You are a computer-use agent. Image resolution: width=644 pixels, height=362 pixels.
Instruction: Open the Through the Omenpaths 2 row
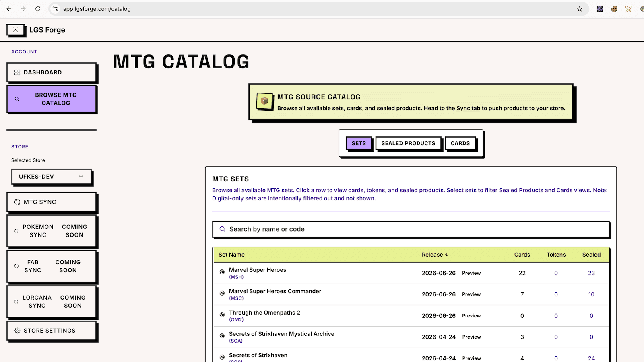coord(411,316)
